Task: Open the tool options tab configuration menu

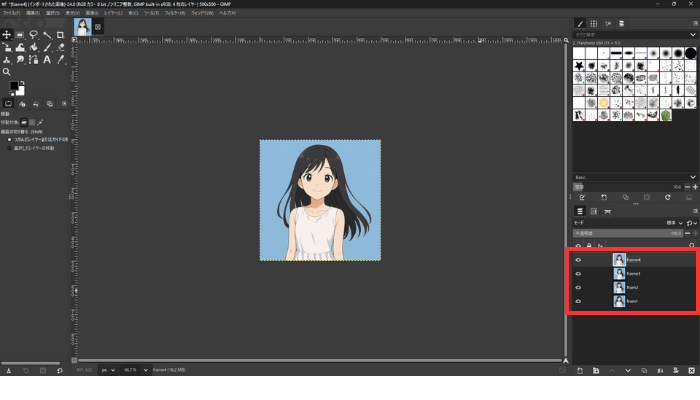Action: [x=64, y=104]
